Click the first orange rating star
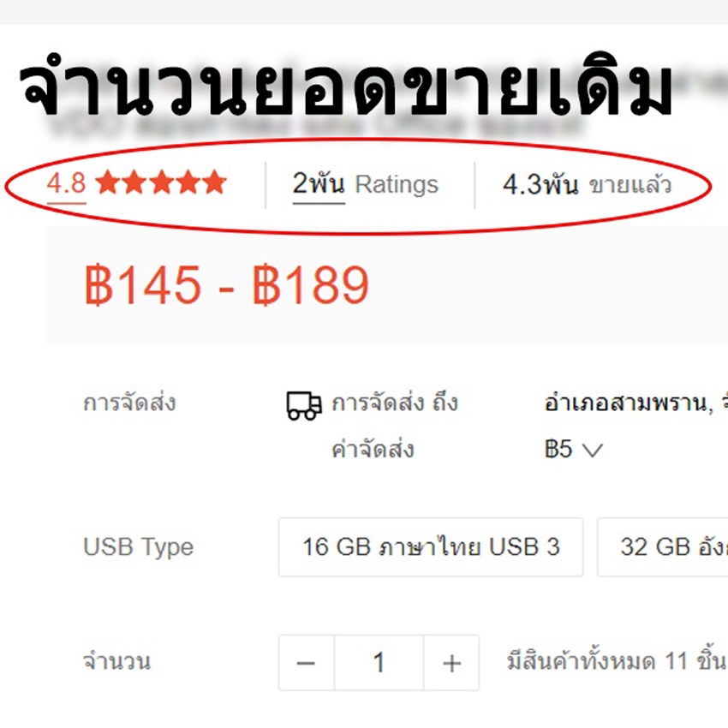Viewport: 728px width, 728px height. tap(108, 182)
